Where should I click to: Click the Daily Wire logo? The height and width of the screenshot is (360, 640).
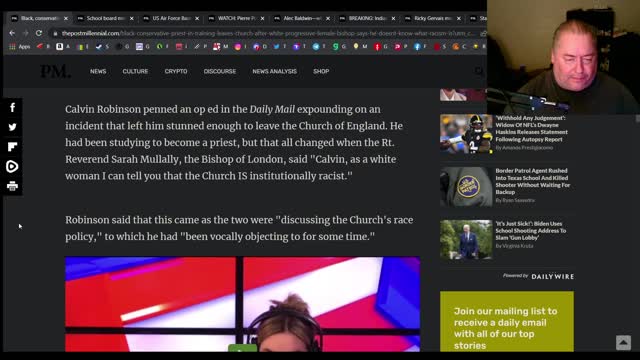coord(552,277)
